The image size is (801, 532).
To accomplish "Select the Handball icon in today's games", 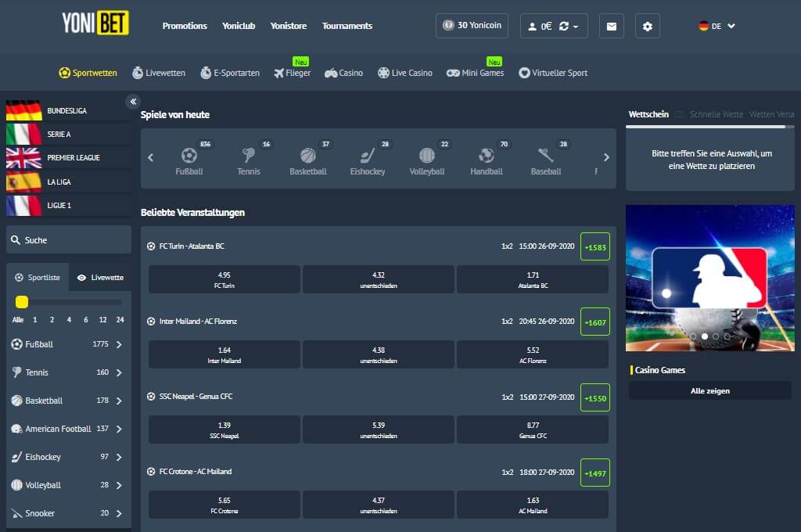I will (x=487, y=155).
